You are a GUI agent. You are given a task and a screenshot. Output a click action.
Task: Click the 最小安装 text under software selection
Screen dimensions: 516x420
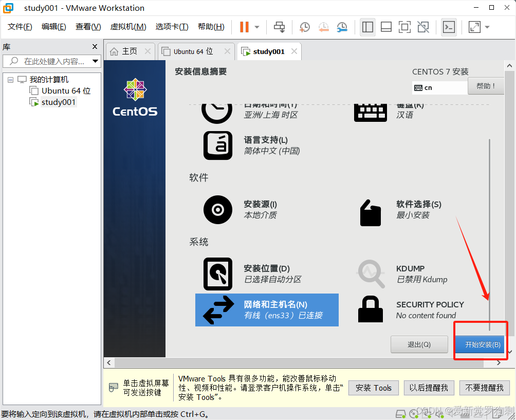coord(413,215)
